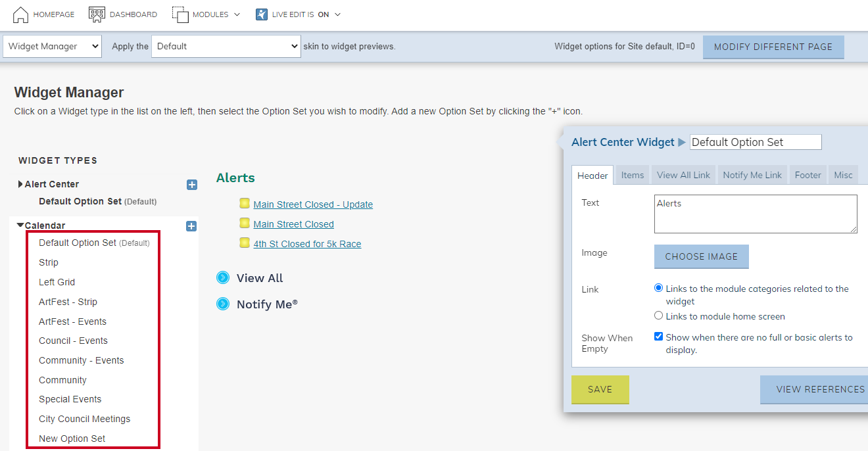This screenshot has height=451, width=868.
Task: Click the Choose Image button
Action: click(702, 256)
